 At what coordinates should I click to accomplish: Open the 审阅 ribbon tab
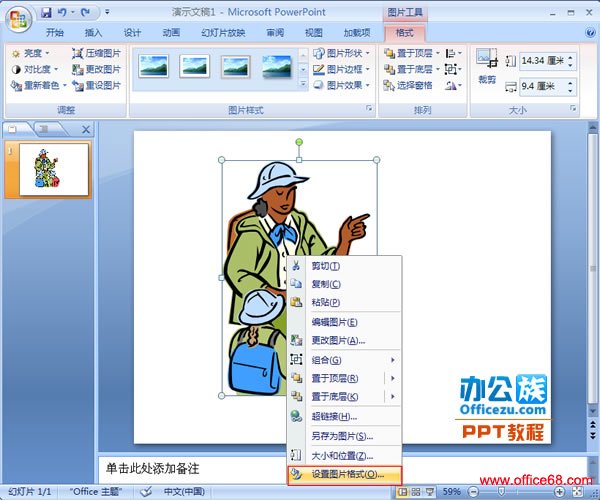tap(275, 33)
